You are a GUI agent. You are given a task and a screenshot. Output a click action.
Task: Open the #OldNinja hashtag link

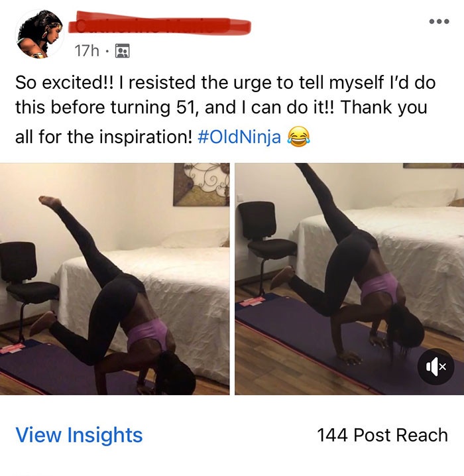pos(239,137)
